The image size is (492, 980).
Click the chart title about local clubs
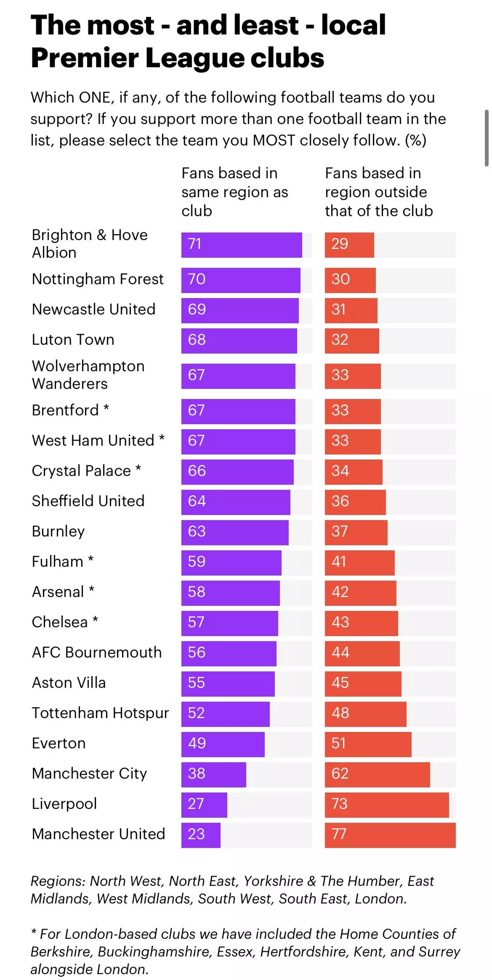[208, 41]
